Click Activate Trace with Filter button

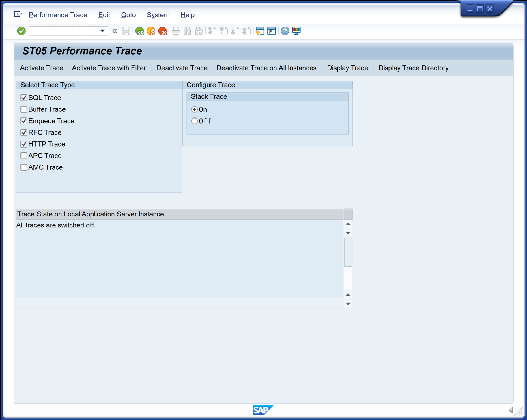click(109, 68)
